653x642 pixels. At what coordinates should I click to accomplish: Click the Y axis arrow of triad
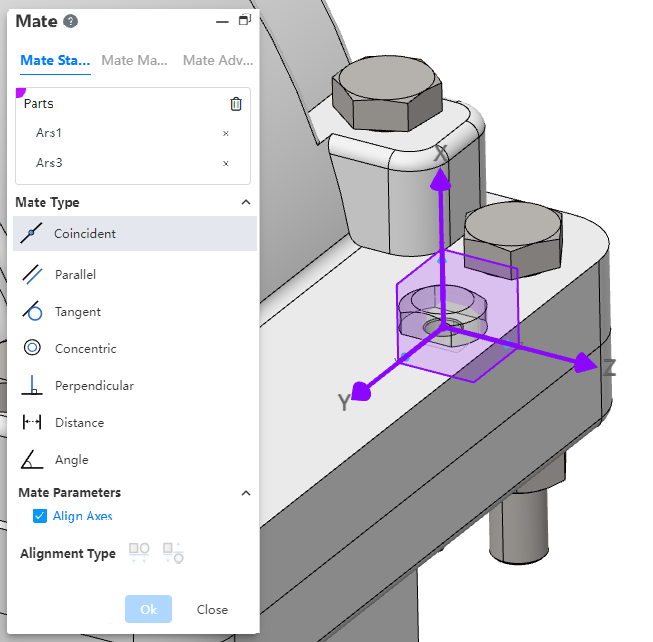click(361, 391)
